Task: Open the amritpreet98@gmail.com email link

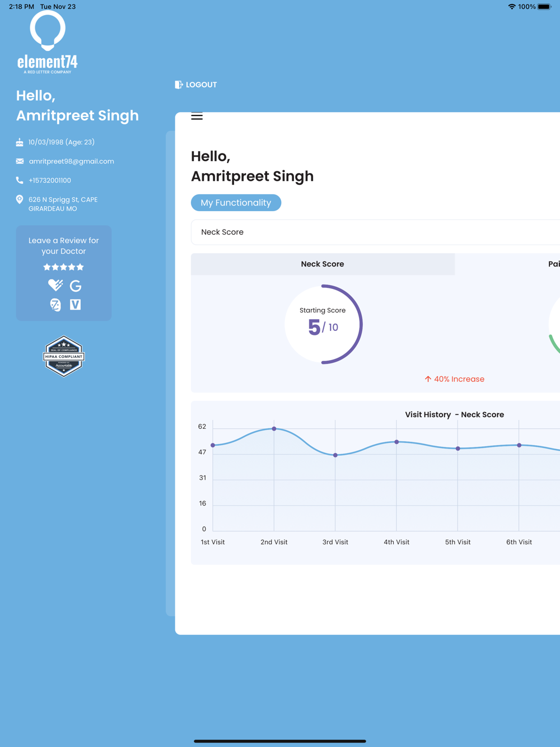Action: pos(71,161)
